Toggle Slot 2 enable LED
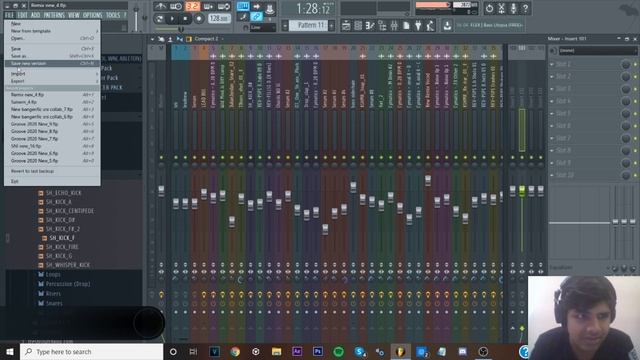This screenshot has height=360, width=640. pos(635,77)
